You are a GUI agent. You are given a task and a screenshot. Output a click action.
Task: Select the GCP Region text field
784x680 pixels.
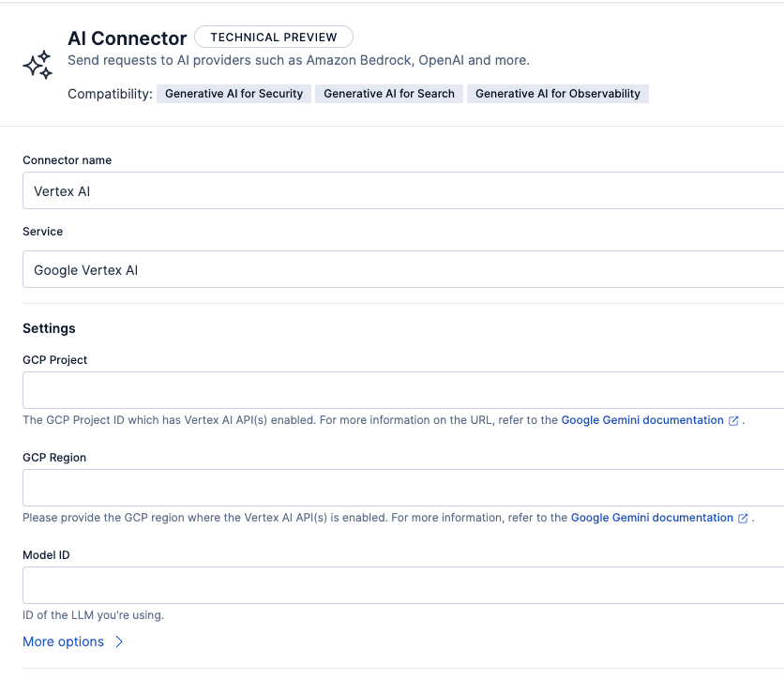click(x=403, y=488)
